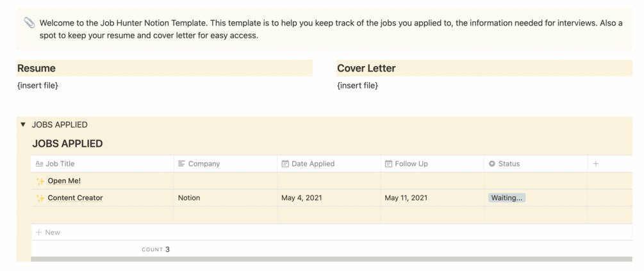Click the COUNT 3 calculation footer

(156, 250)
